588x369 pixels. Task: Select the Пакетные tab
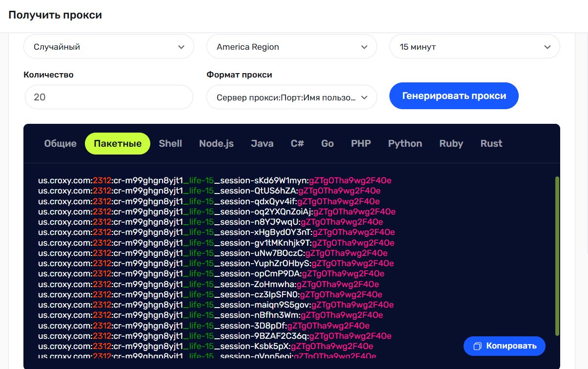click(118, 143)
